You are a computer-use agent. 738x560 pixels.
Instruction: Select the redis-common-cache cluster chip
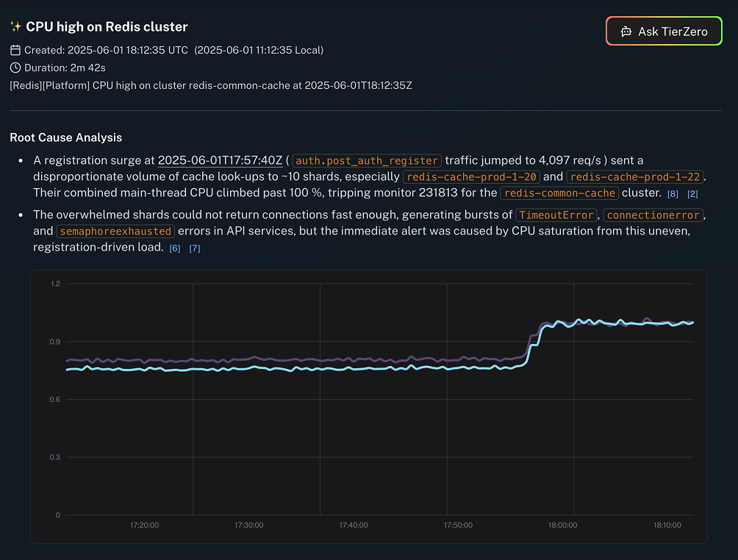[x=559, y=193]
